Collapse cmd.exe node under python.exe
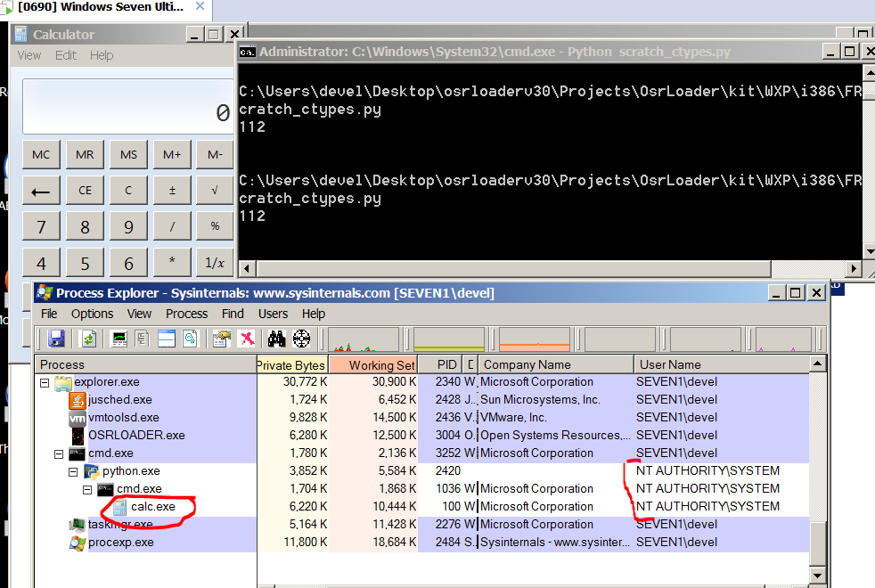Viewport: 875px width, 588px height. click(x=87, y=489)
